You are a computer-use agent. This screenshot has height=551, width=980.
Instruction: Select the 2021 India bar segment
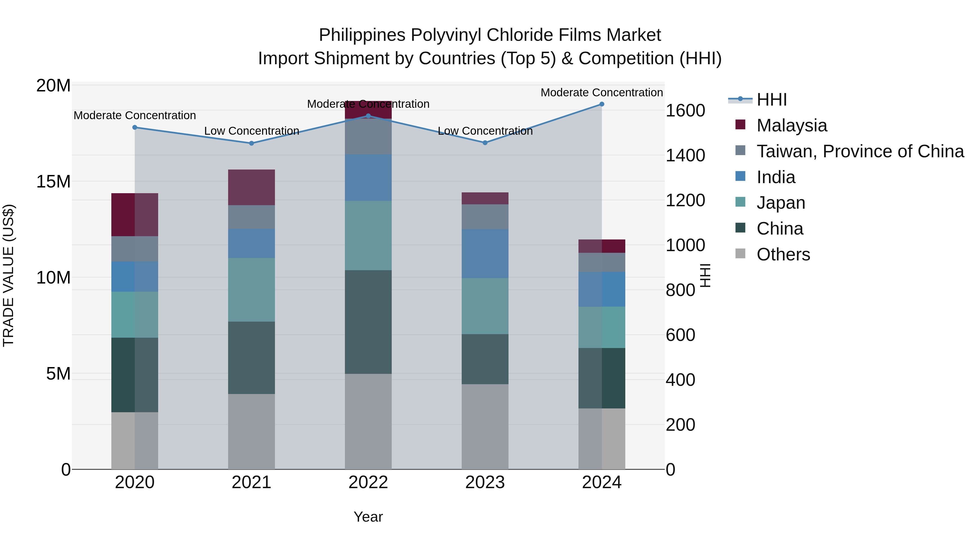point(252,244)
